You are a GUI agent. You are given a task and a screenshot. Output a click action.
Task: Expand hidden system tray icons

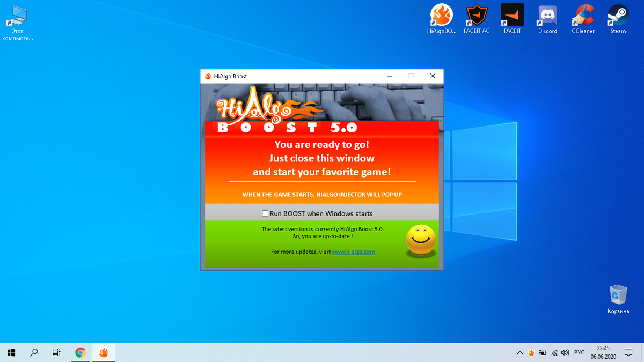tap(519, 353)
